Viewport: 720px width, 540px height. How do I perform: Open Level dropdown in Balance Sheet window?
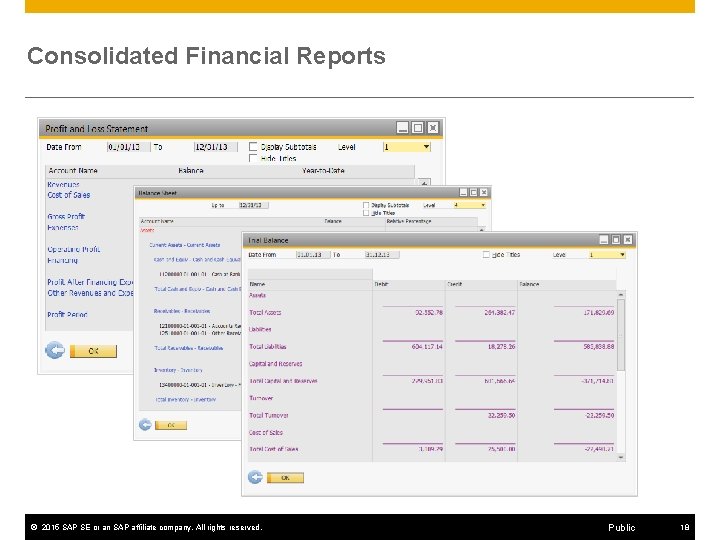point(483,205)
